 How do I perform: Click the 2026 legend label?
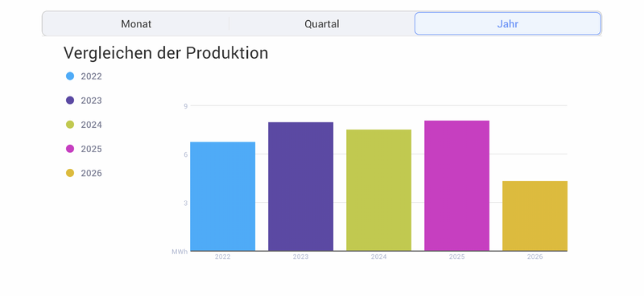(x=91, y=173)
